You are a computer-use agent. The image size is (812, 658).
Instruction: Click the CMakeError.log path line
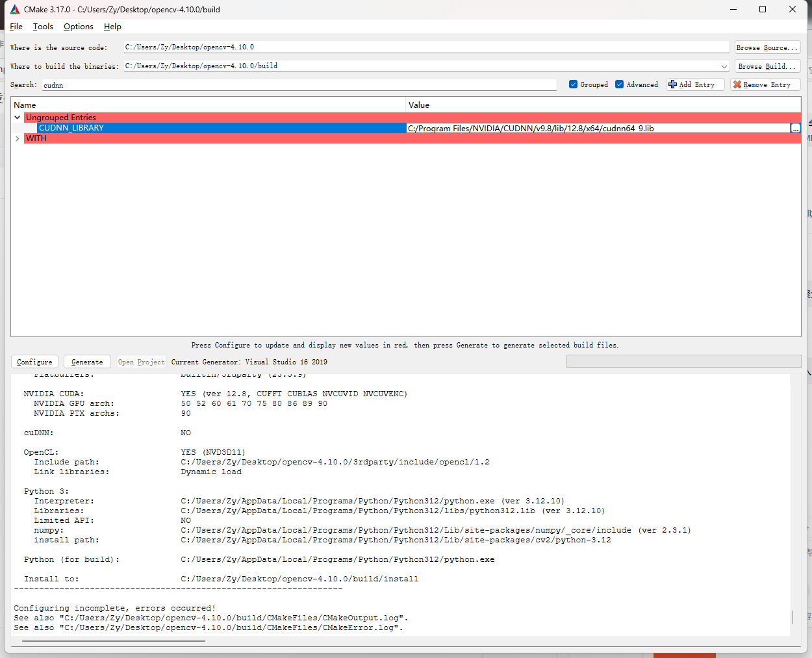pyautogui.click(x=209, y=627)
